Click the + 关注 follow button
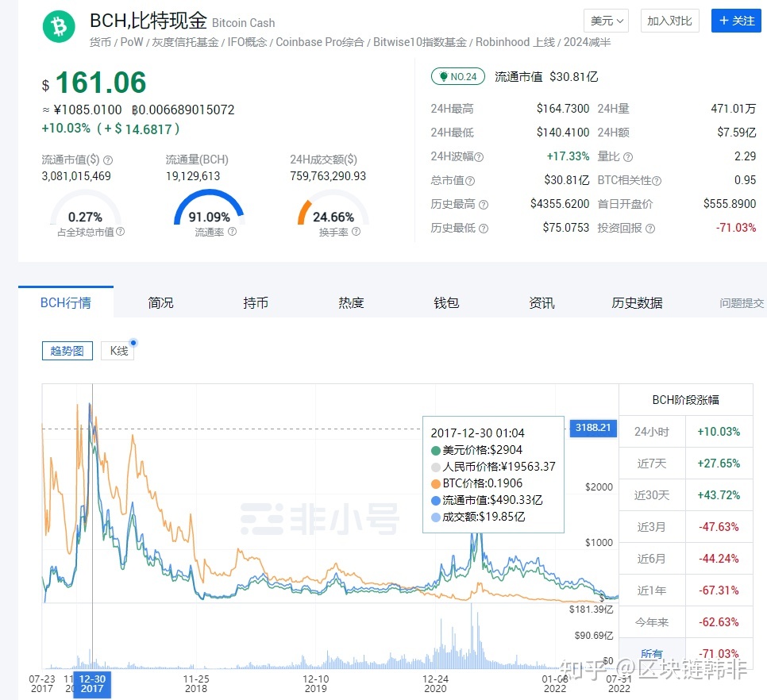 click(736, 21)
